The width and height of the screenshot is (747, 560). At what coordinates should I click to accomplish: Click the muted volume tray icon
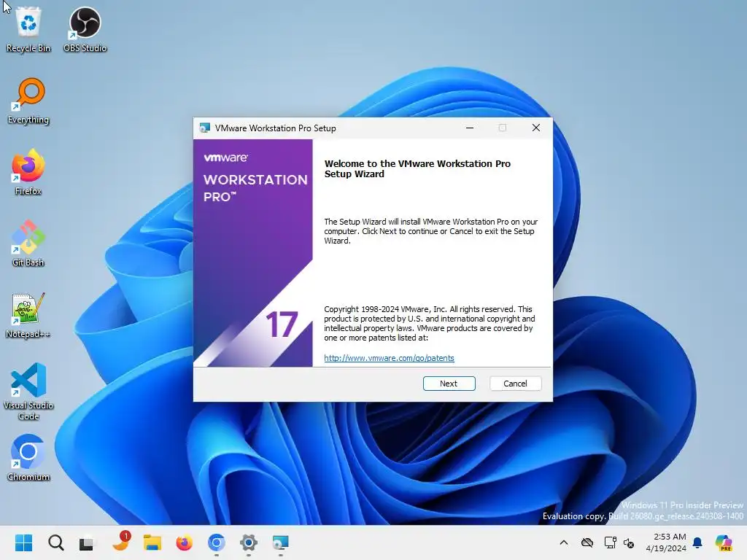coord(629,542)
